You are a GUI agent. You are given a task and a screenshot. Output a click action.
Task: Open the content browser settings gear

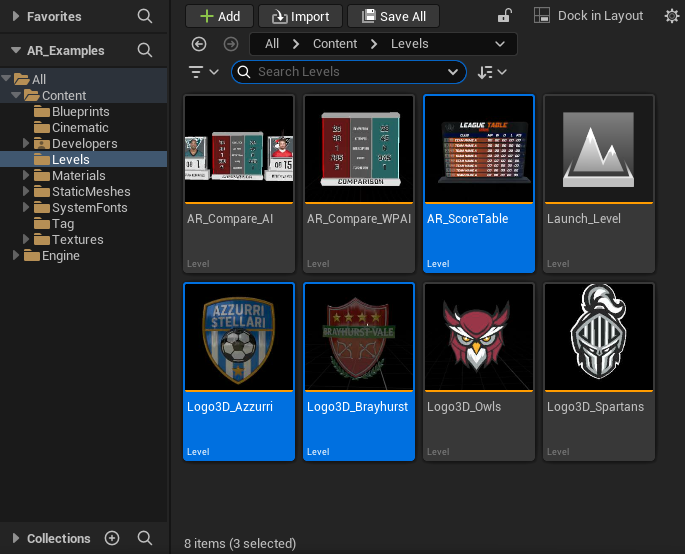[x=671, y=16]
